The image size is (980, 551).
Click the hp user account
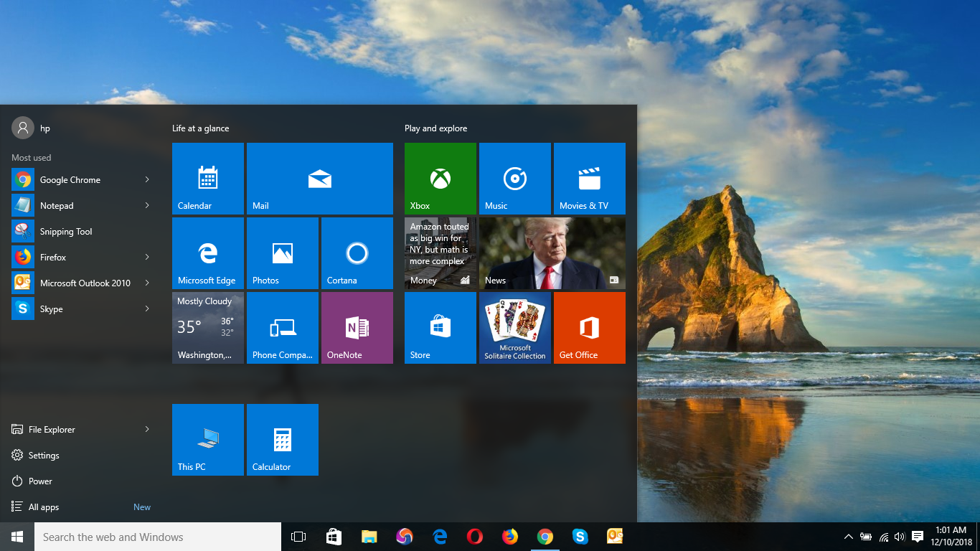click(x=32, y=128)
